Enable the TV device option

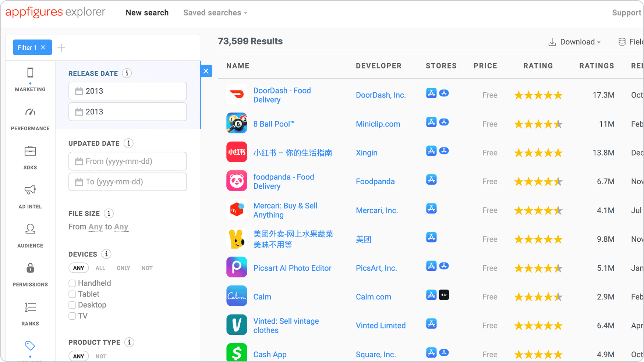[x=72, y=316]
